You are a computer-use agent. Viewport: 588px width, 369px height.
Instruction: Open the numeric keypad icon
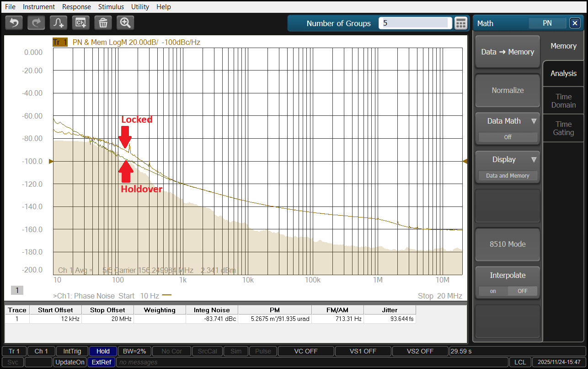461,23
